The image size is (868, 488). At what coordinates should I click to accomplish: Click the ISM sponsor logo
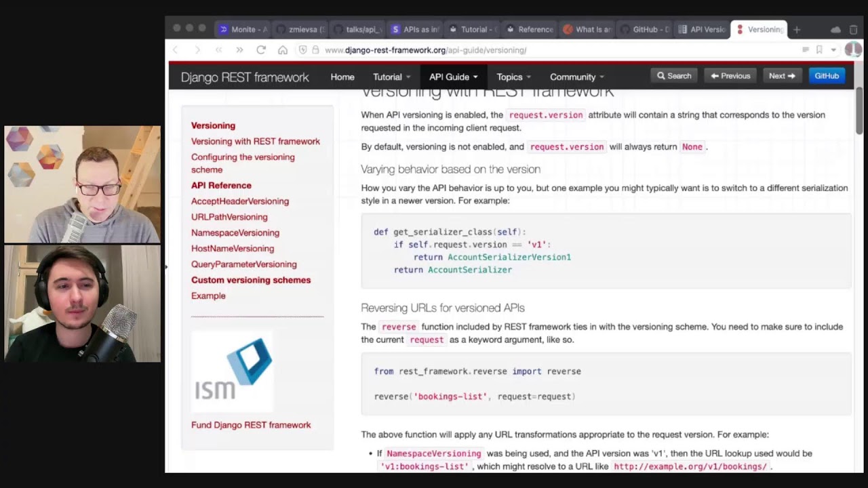click(x=233, y=371)
